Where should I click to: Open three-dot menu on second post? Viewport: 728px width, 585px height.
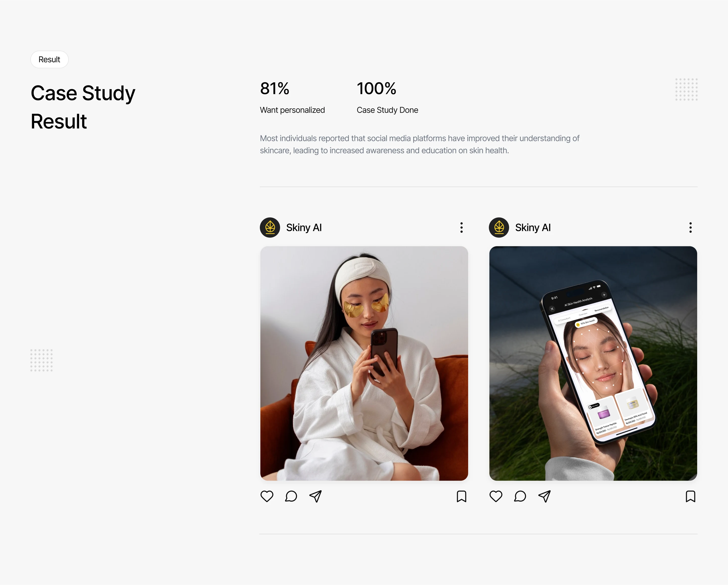point(691,227)
